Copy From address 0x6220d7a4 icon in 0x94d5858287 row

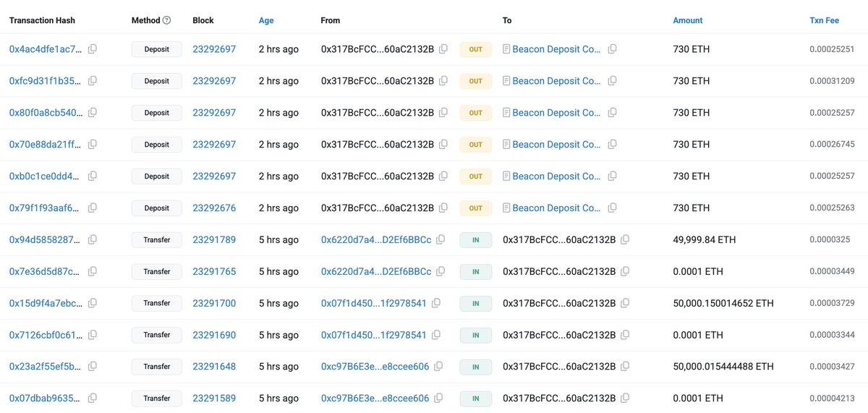tap(441, 239)
